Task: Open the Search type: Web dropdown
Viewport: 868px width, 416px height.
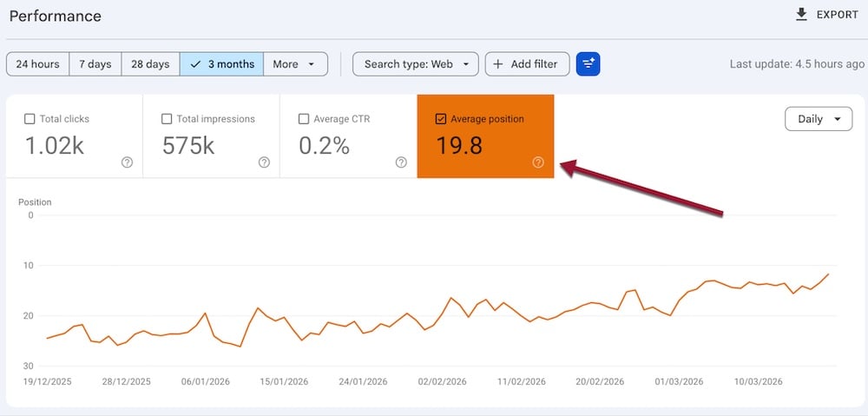Action: (x=416, y=63)
